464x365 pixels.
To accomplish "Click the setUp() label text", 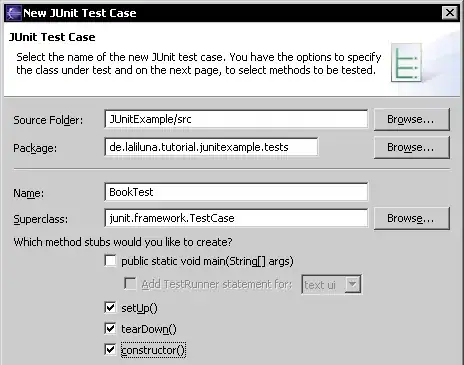I will [139, 308].
